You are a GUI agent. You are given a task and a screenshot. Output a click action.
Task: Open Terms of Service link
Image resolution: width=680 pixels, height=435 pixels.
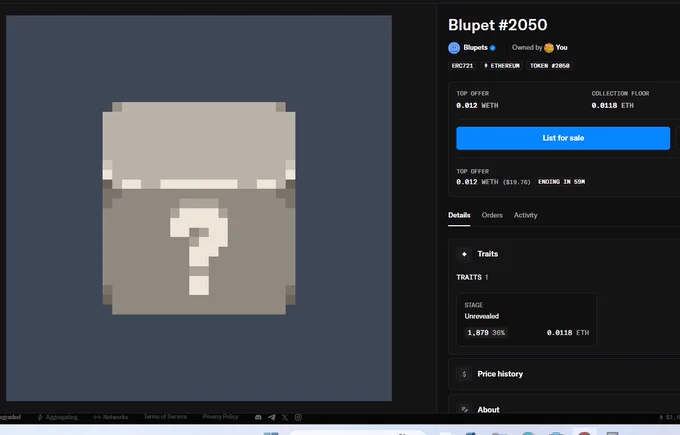point(165,417)
